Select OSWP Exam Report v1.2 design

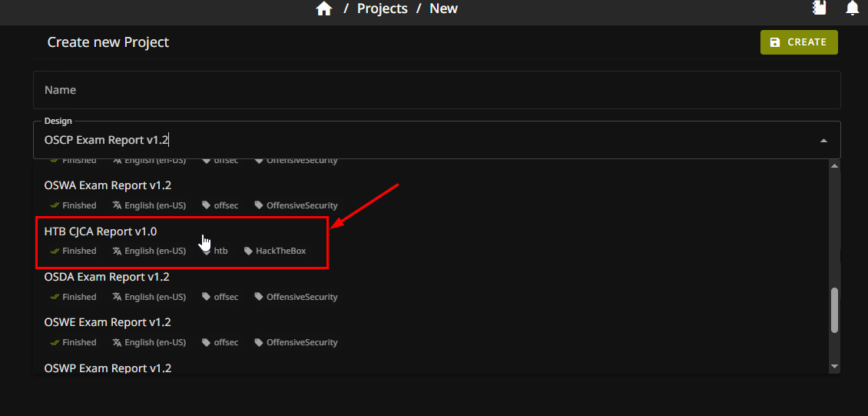pos(431,365)
